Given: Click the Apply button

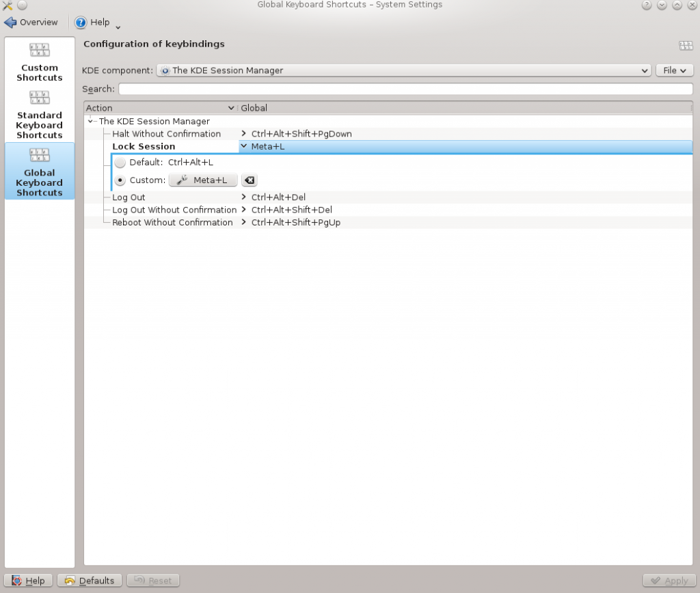Looking at the screenshot, I should (x=669, y=581).
